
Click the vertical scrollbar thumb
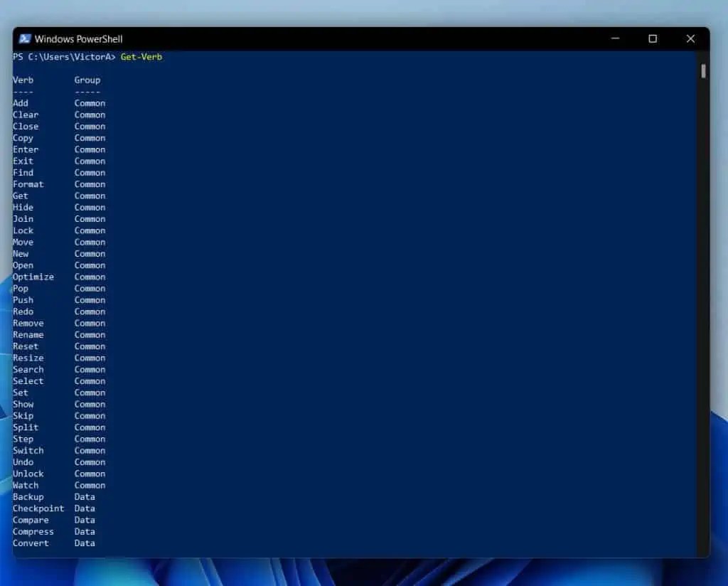703,71
